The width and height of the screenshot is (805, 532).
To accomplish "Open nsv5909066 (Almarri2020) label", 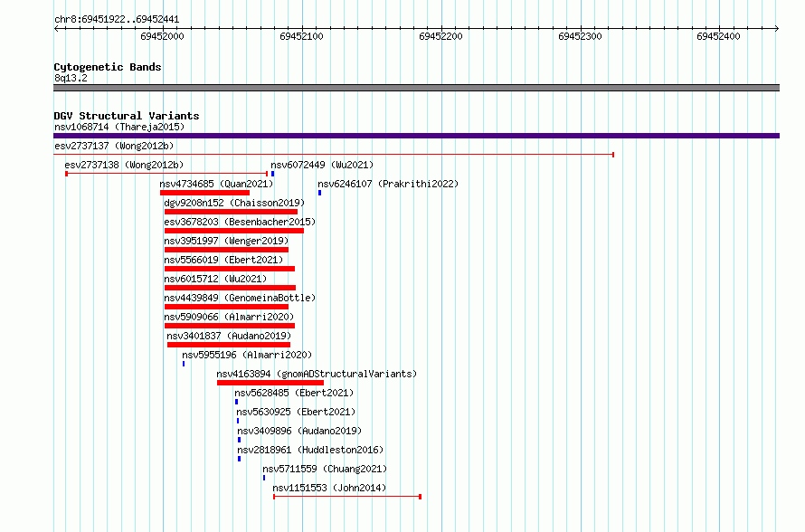I will (229, 317).
